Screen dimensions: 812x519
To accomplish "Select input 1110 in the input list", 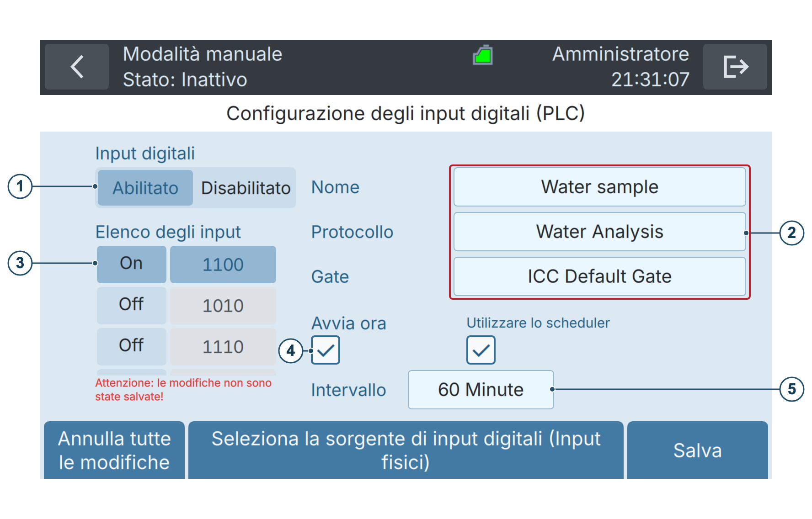I will pos(223,346).
